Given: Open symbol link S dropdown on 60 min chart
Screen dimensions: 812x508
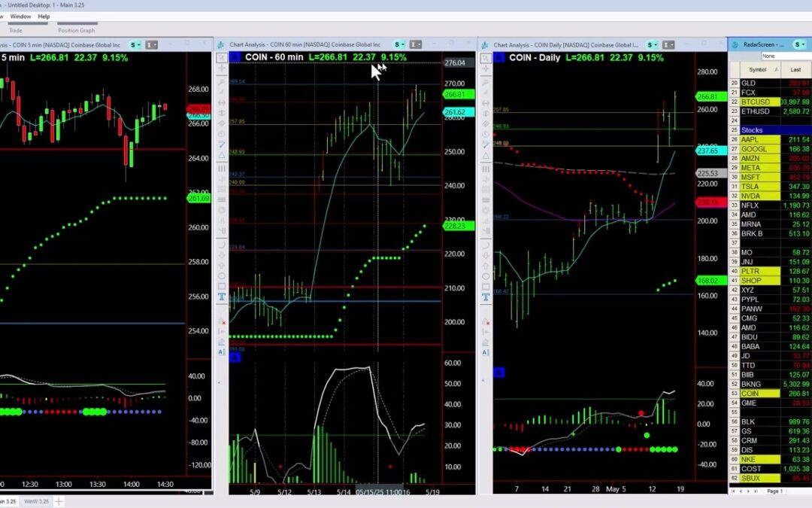Looking at the screenshot, I should coord(399,44).
